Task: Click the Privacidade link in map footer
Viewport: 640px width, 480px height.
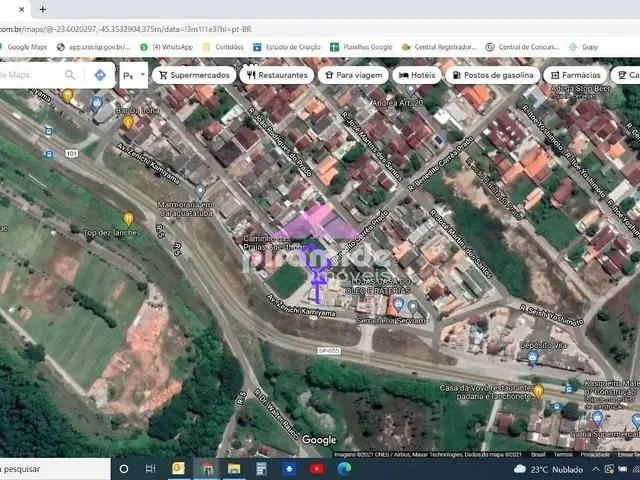Action: 595,454
